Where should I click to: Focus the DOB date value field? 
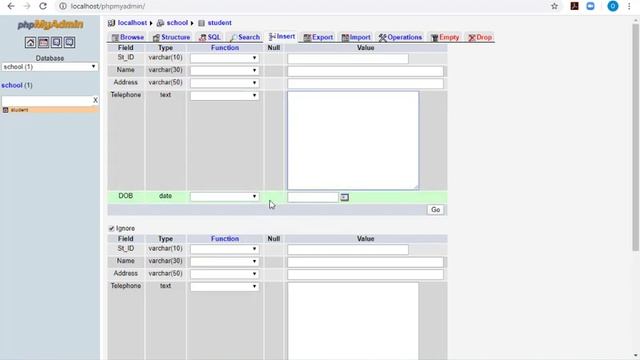point(313,198)
